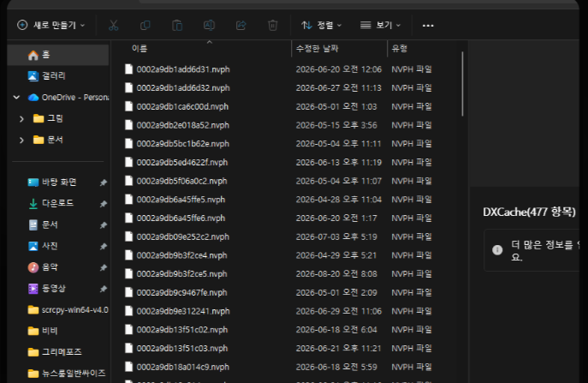Open 그리메포즈 folder in sidebar
Viewport: 588px width, 383px height.
[55, 352]
